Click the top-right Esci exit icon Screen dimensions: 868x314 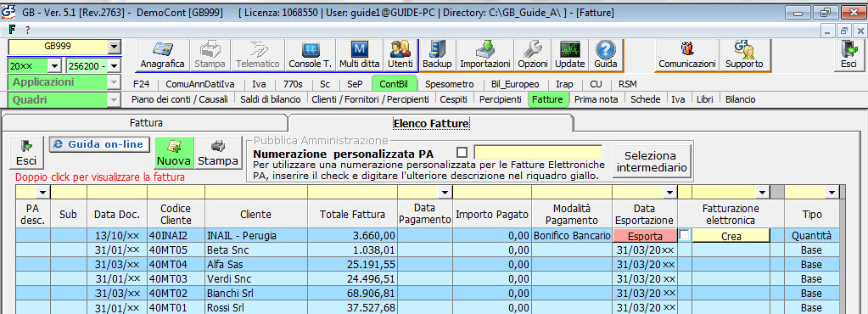point(848,55)
